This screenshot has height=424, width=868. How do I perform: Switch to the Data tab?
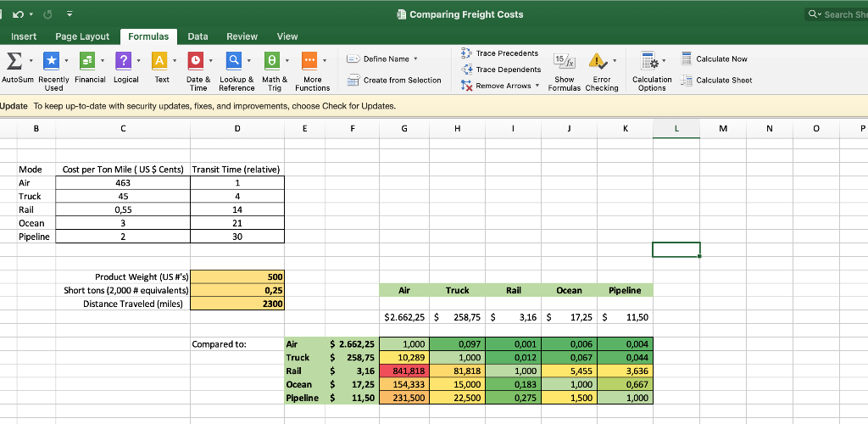(x=198, y=36)
